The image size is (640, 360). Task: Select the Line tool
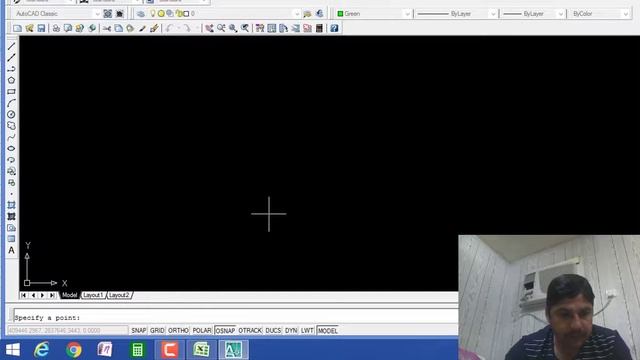(11, 46)
